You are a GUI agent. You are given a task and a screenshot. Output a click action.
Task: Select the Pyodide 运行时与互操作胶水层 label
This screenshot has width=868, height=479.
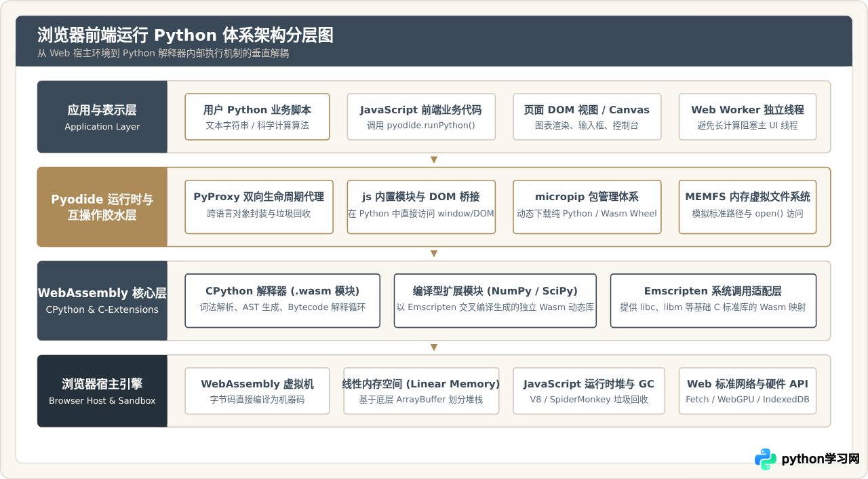102,207
